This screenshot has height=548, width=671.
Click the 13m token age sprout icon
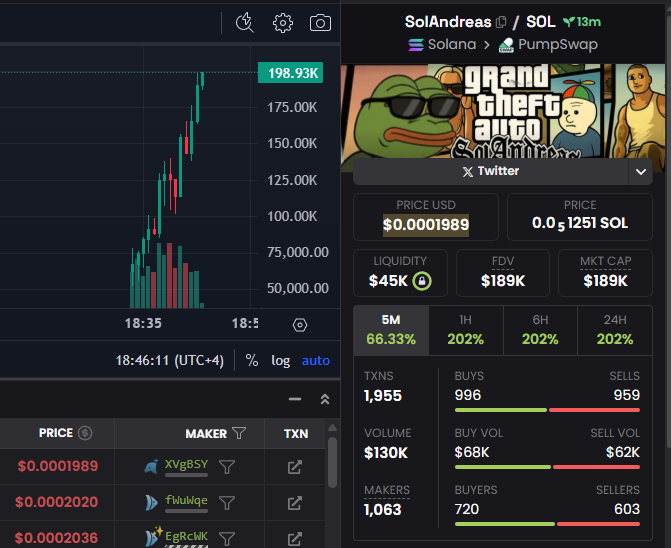[569, 22]
